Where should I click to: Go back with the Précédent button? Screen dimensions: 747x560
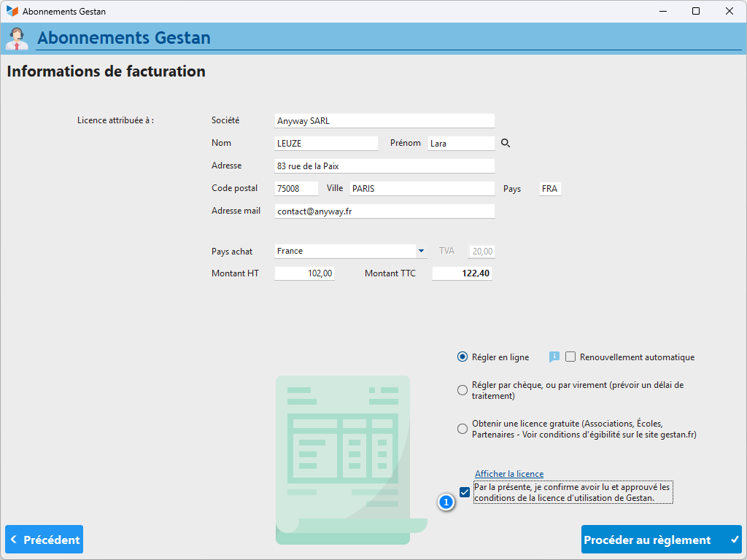(44, 540)
